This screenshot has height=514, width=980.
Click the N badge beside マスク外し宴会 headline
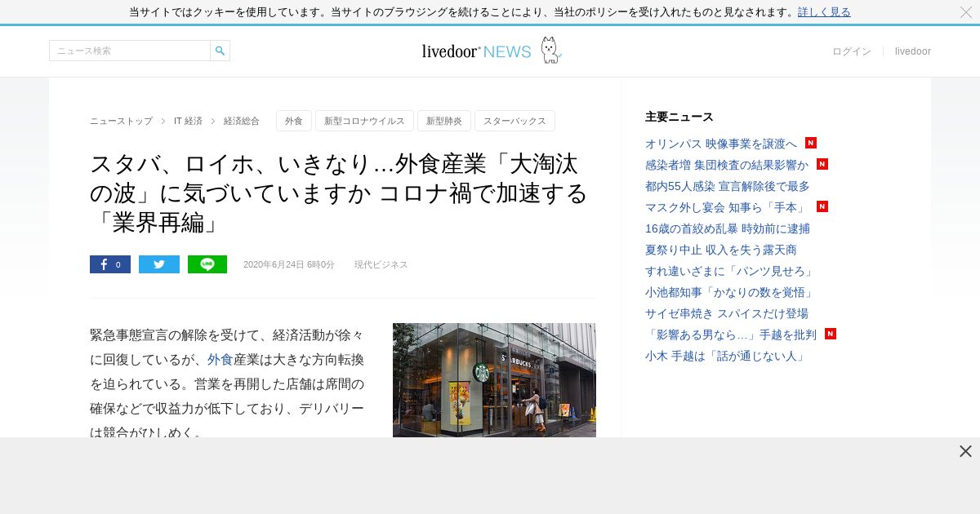[x=822, y=206]
